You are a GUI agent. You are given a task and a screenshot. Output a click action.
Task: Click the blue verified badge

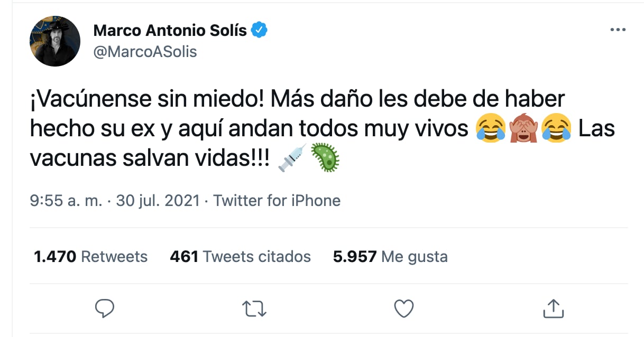(x=259, y=31)
